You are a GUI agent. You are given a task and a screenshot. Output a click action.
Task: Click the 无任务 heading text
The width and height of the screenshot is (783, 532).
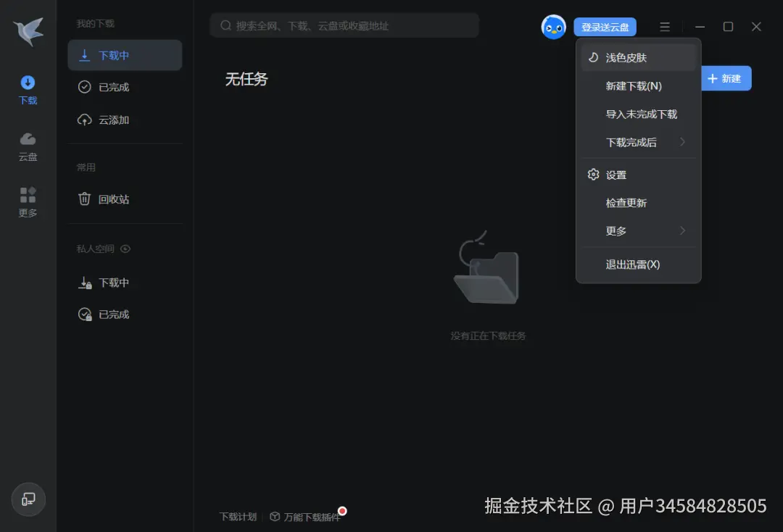[246, 79]
